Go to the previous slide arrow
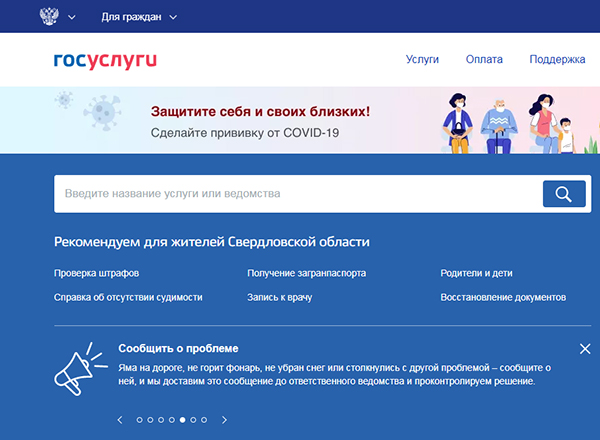Screen dimensions: 600x440 120,420
